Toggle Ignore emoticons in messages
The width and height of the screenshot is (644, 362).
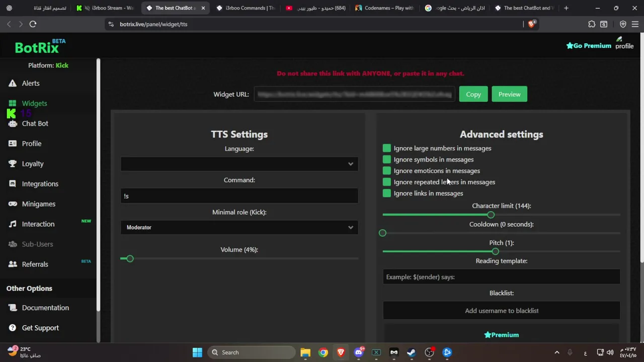pyautogui.click(x=386, y=171)
